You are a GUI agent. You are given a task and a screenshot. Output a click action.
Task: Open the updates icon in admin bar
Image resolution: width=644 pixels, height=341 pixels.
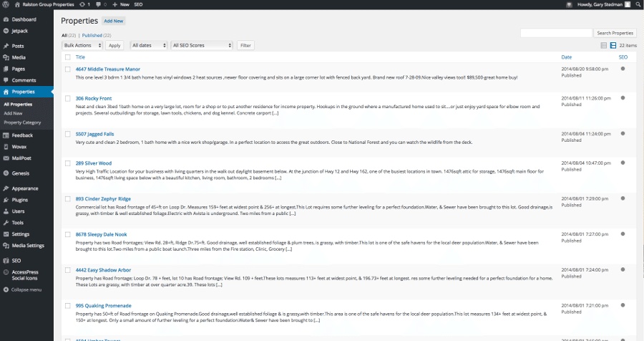tap(82, 4)
